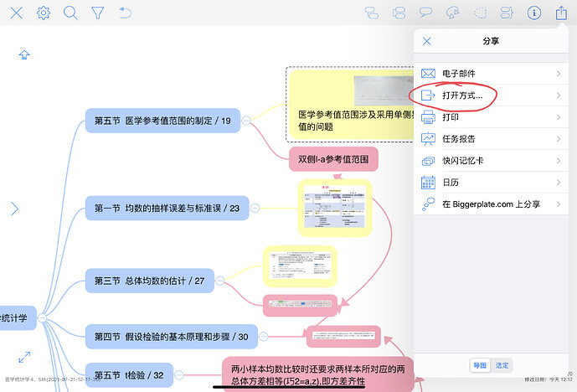577x392 pixels.
Task: Share on Biggerplate.com
Action: pyautogui.click(x=492, y=204)
